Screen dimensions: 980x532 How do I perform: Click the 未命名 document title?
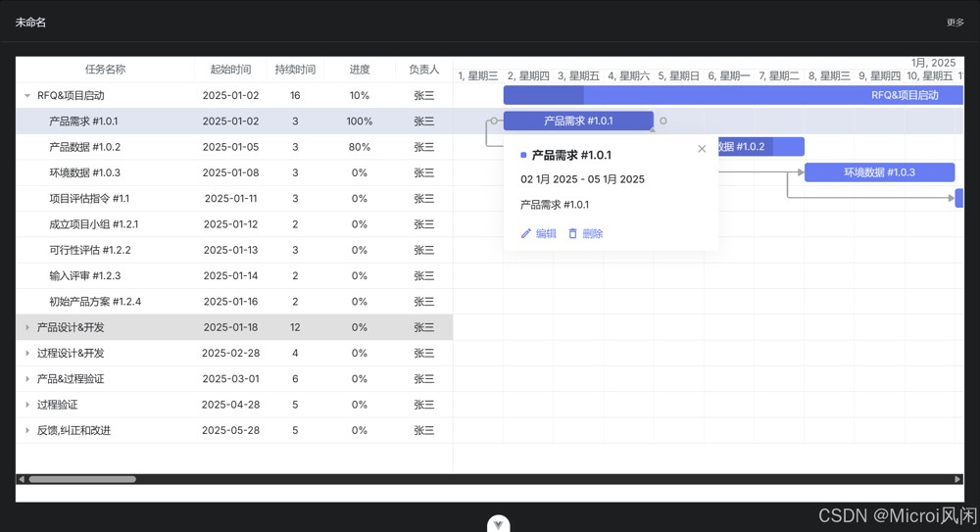click(x=30, y=23)
